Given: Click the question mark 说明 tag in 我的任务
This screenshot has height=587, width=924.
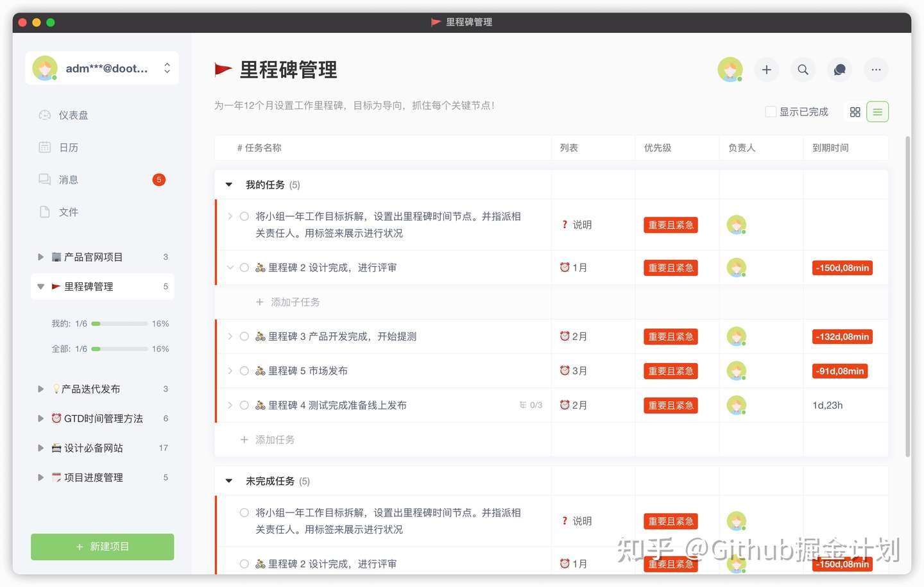Looking at the screenshot, I should (x=576, y=225).
